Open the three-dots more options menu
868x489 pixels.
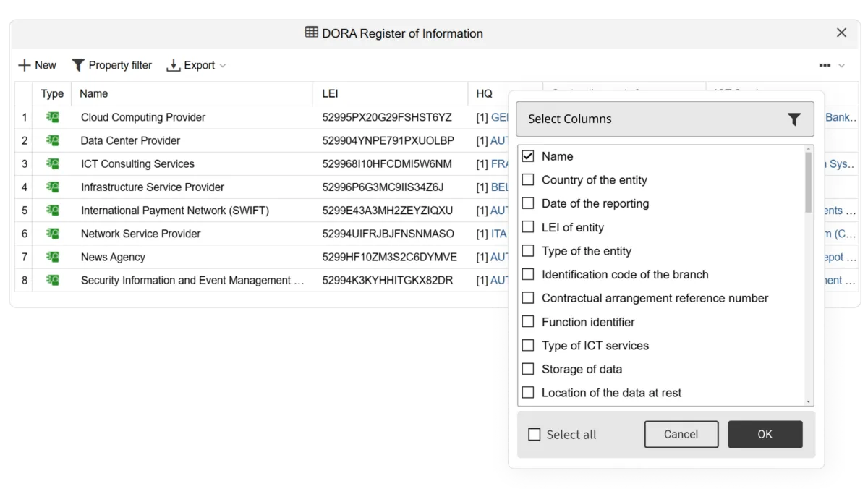[825, 65]
